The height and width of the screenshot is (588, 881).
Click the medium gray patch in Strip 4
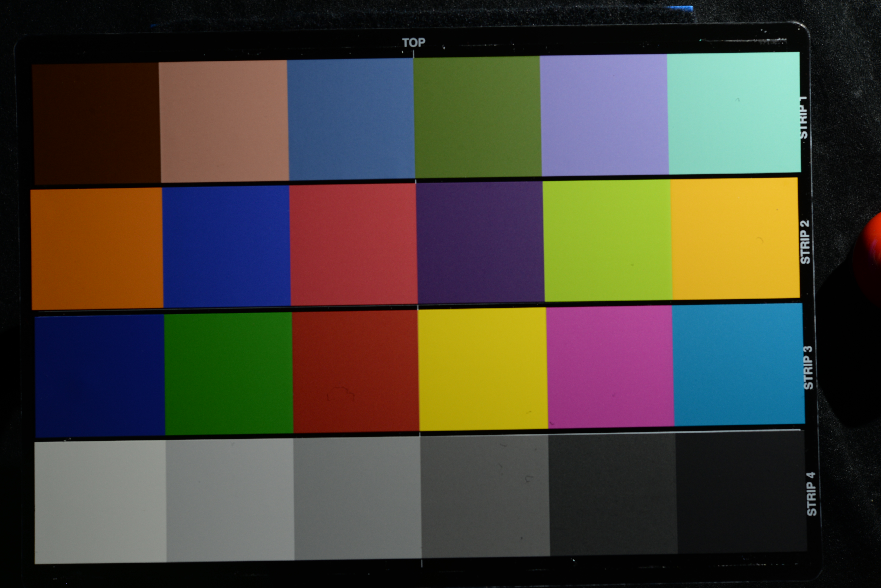click(x=357, y=498)
